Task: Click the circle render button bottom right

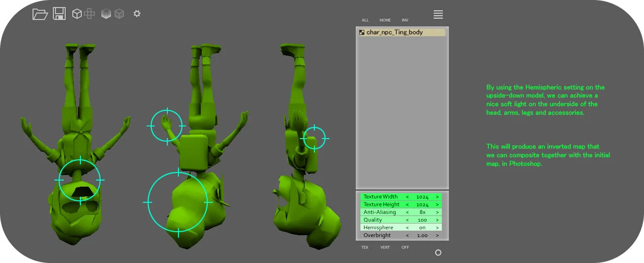Action: click(438, 252)
